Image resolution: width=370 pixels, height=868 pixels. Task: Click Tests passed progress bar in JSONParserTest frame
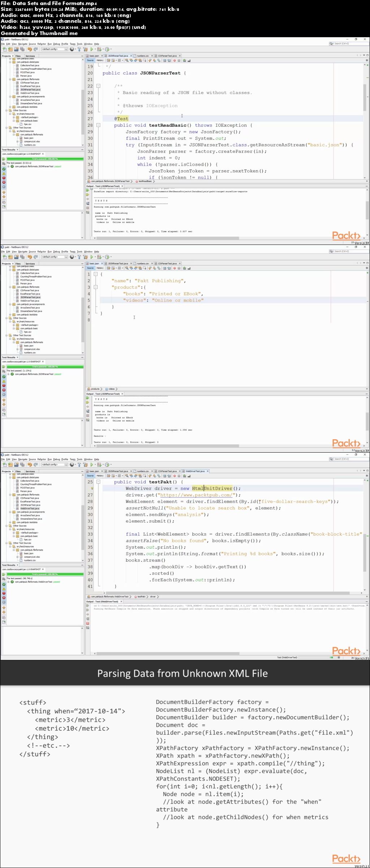(45, 159)
